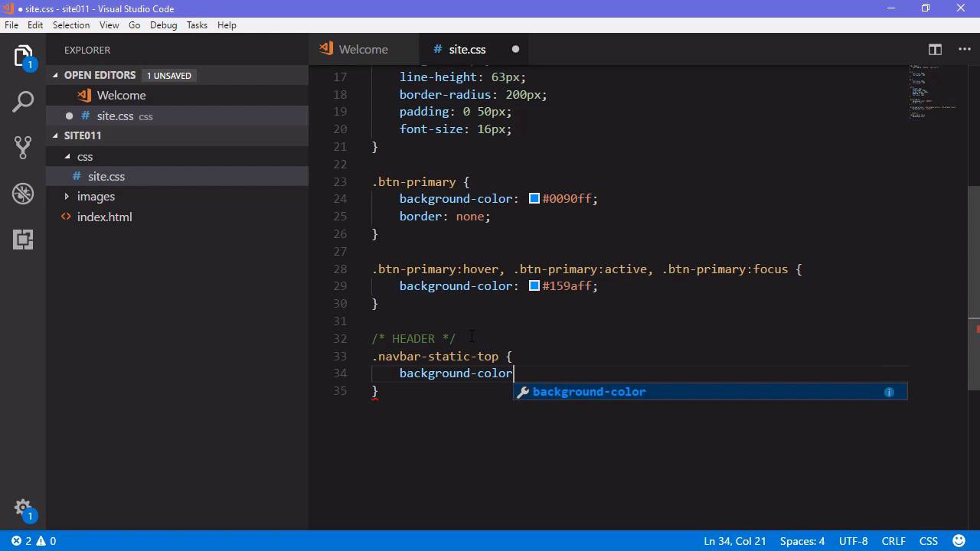Click the .navbar-static-top selector on line 33
The image size is (980, 551).
coord(435,356)
